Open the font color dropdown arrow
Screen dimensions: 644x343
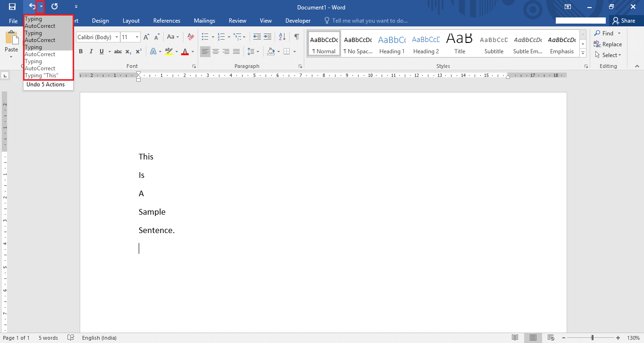192,52
